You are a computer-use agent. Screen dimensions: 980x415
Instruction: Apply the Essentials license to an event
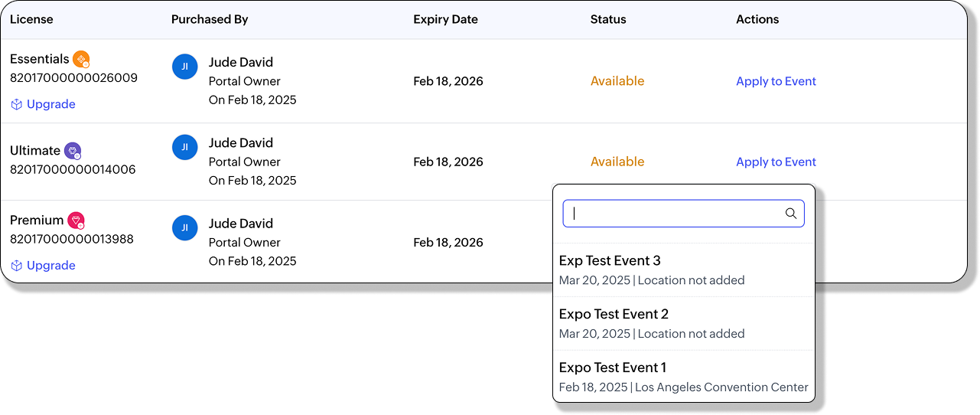coord(776,81)
